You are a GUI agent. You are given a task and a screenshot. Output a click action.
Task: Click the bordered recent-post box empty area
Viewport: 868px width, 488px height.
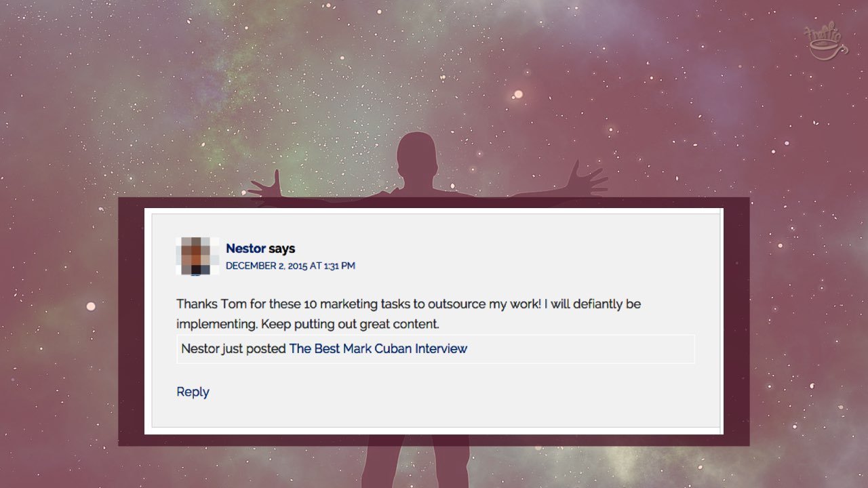(x=580, y=349)
